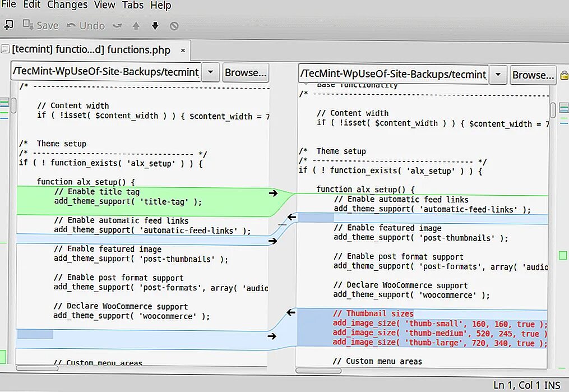Click right line add_image_size 'thumb-small'
This screenshot has height=392, width=569.
point(440,324)
